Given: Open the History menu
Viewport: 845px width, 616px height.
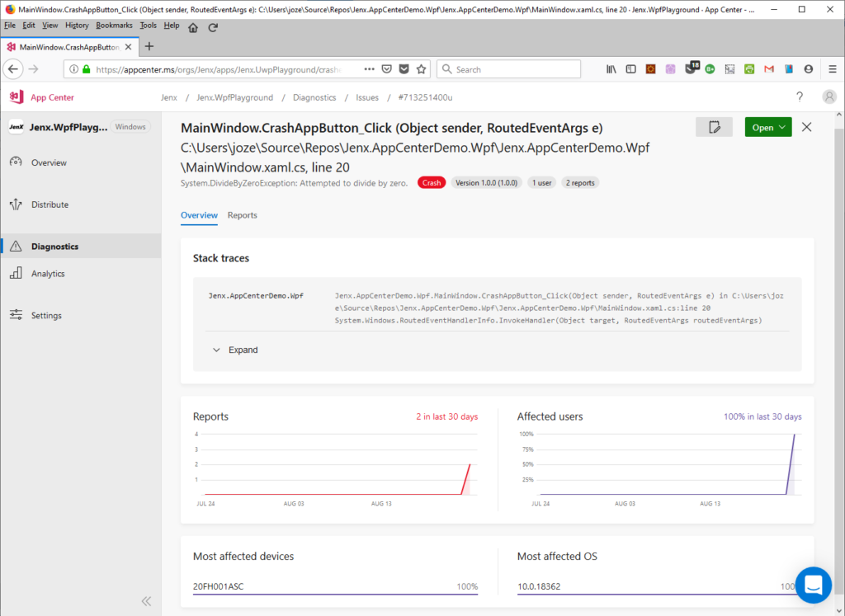Looking at the screenshot, I should [77, 26].
